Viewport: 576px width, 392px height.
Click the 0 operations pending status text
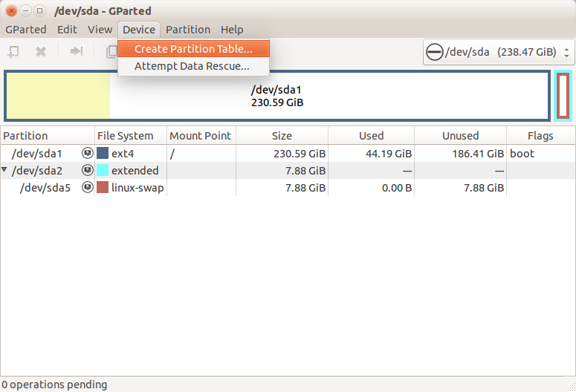[x=54, y=385]
